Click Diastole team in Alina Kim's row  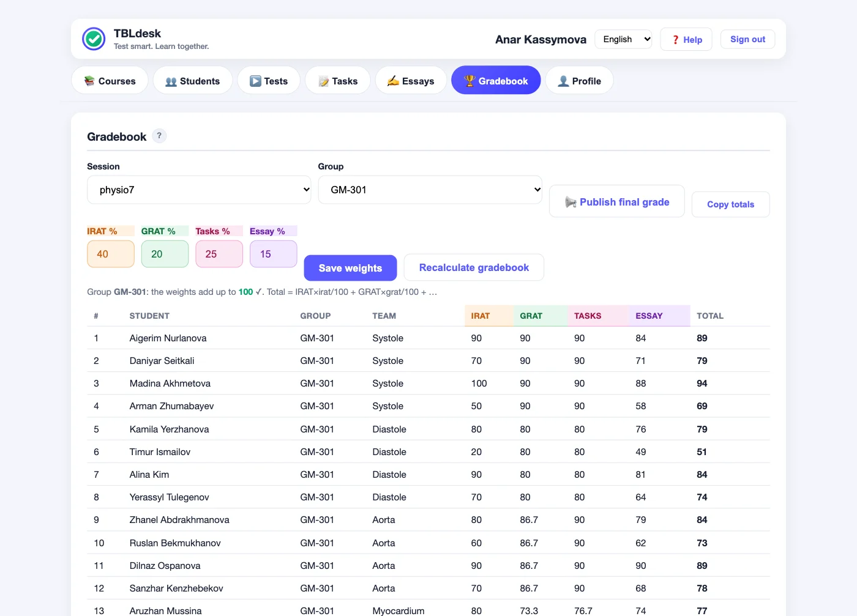coord(389,475)
